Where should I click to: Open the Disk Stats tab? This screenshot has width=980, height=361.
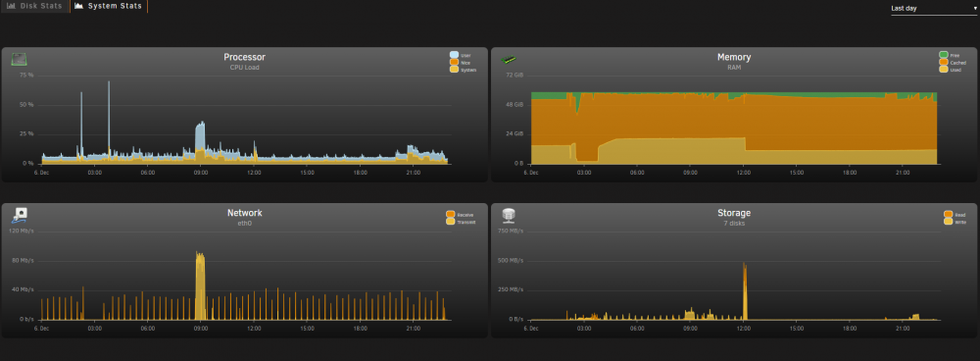[35, 6]
